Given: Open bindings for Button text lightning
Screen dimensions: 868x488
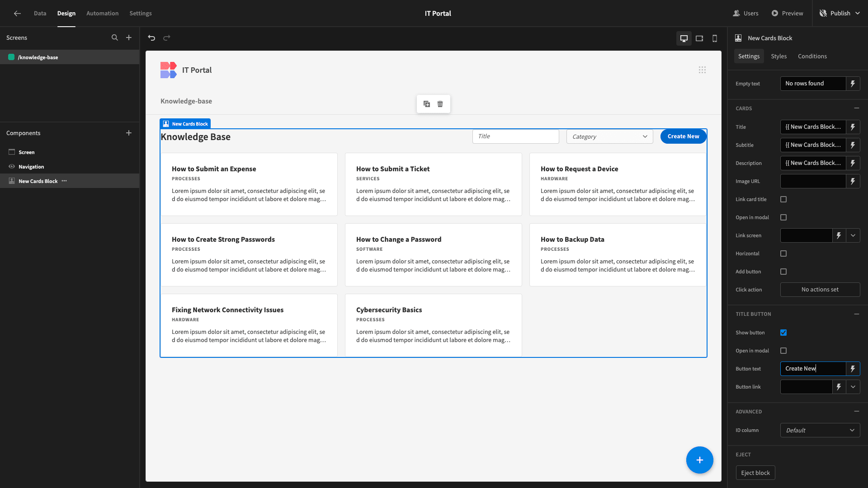Looking at the screenshot, I should (x=853, y=369).
